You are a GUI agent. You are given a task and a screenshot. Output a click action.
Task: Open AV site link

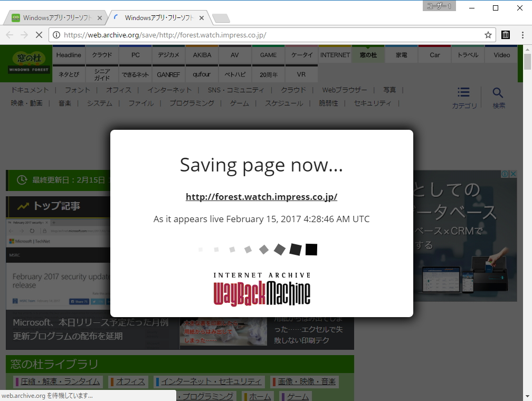235,55
